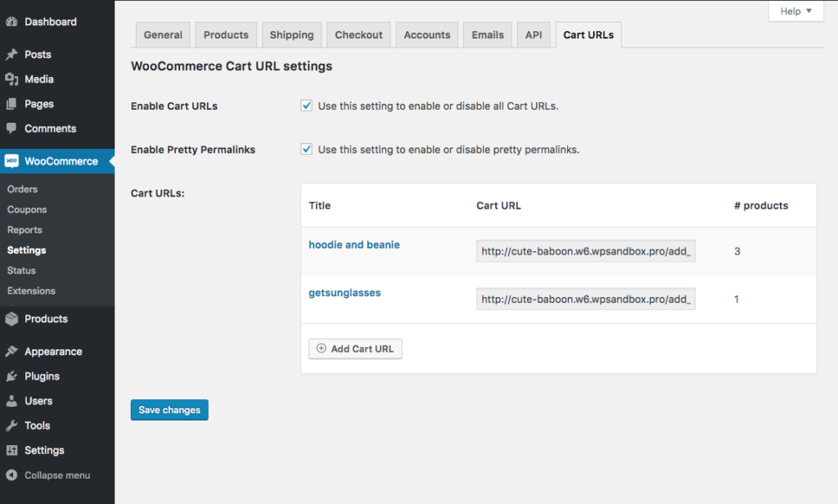
Task: Expand the Help dropdown
Action: (795, 11)
